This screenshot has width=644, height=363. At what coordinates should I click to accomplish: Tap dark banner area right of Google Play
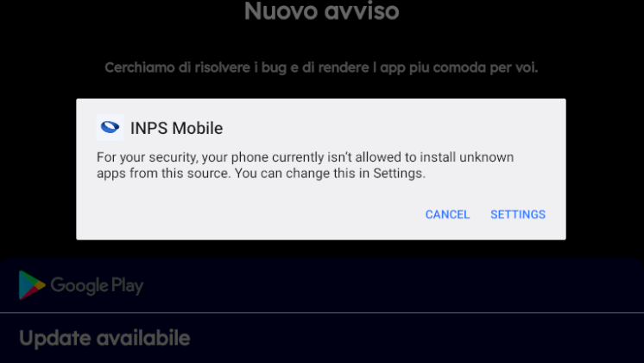[390, 285]
